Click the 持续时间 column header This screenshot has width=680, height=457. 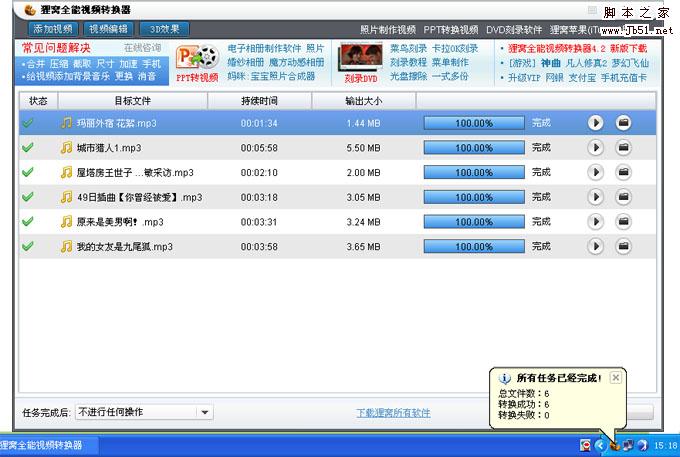(259, 101)
